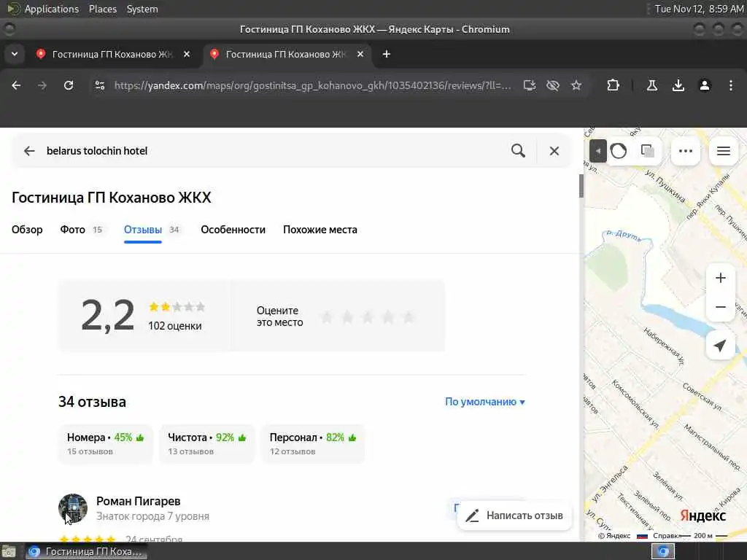
Task: Click the magnifier search icon
Action: coord(519,151)
